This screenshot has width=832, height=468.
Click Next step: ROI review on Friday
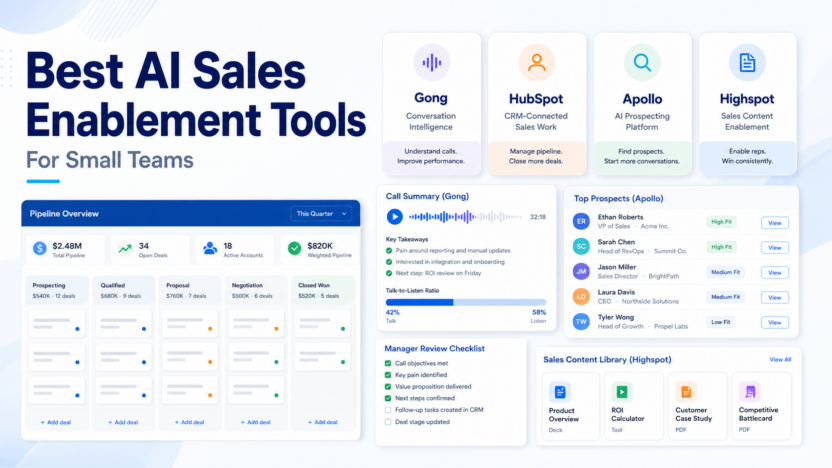click(x=438, y=273)
